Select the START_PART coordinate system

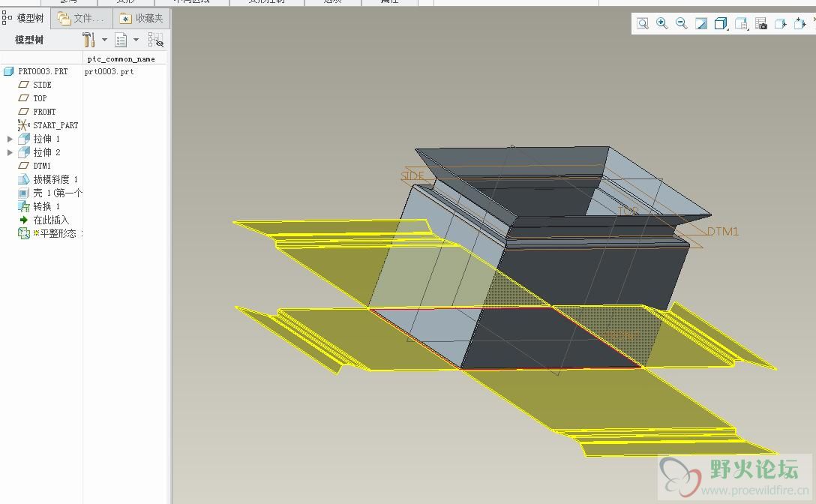[55, 125]
